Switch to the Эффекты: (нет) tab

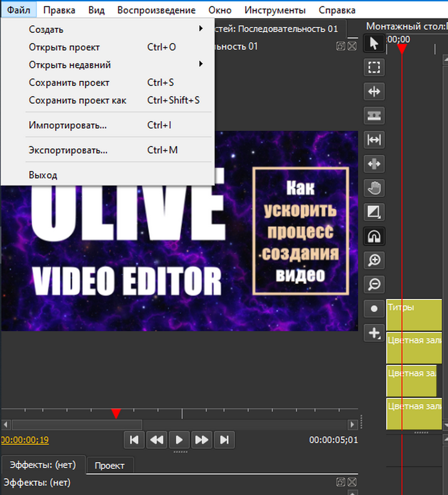tap(43, 465)
